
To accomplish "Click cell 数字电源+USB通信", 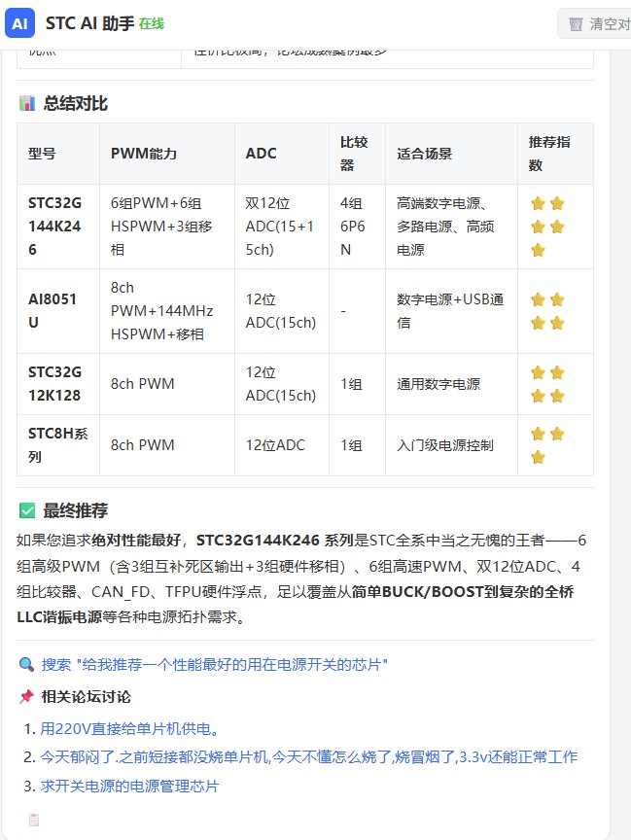I will (x=450, y=311).
